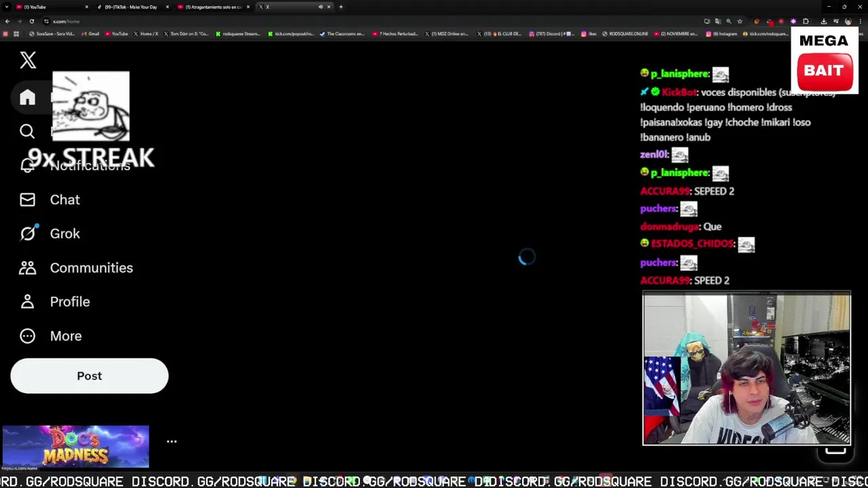Open site information icon in address bar

click(46, 21)
